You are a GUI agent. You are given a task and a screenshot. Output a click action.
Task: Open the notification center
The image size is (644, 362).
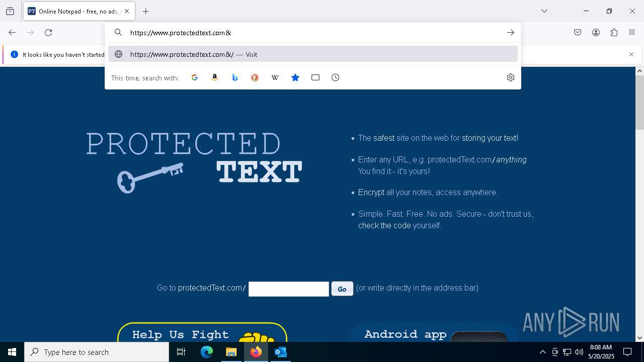628,352
